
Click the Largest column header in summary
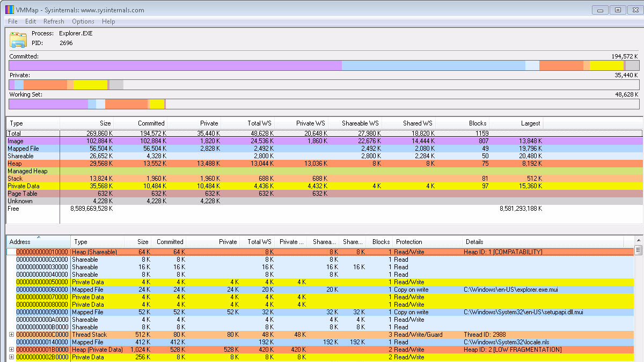pos(515,123)
